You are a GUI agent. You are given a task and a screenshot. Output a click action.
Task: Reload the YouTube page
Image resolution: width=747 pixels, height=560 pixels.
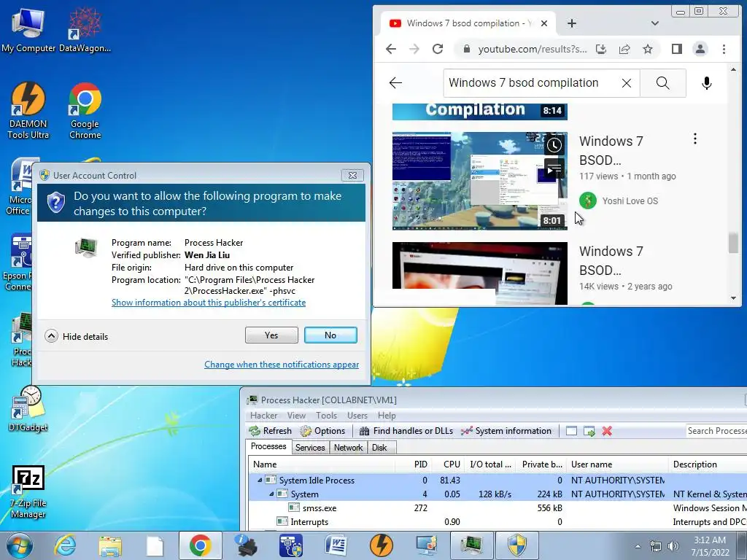point(438,49)
